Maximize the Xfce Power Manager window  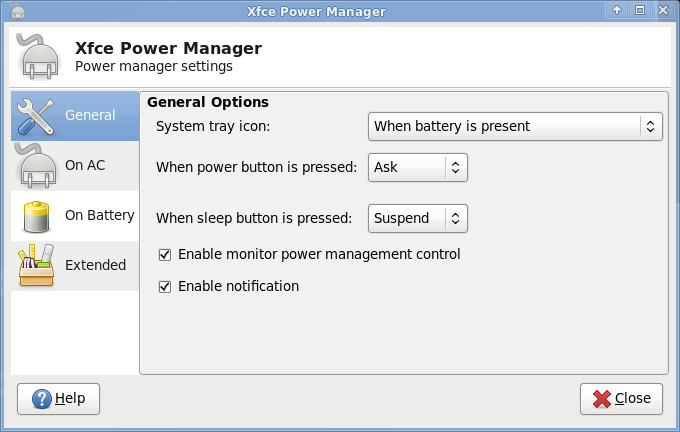(640, 10)
